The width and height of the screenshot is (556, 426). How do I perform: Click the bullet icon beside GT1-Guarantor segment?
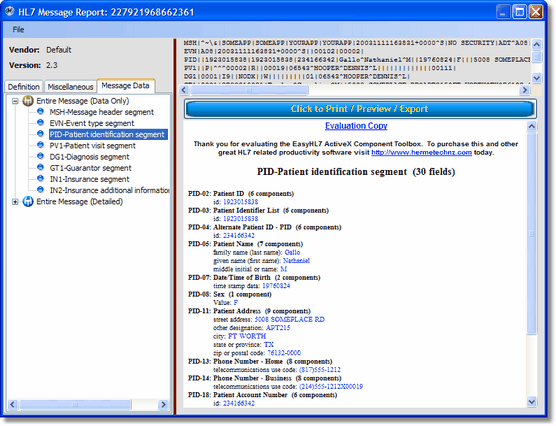click(40, 167)
